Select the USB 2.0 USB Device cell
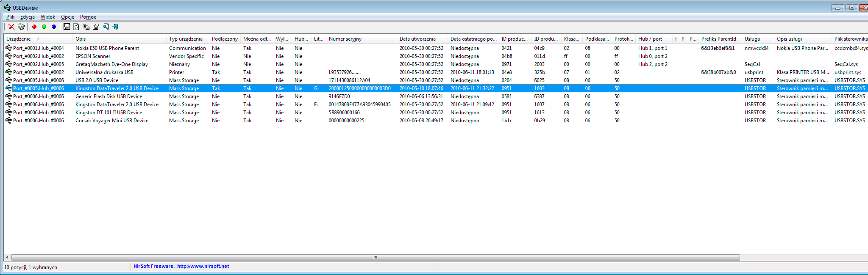This screenshot has height=275, width=868. pyautogui.click(x=97, y=80)
